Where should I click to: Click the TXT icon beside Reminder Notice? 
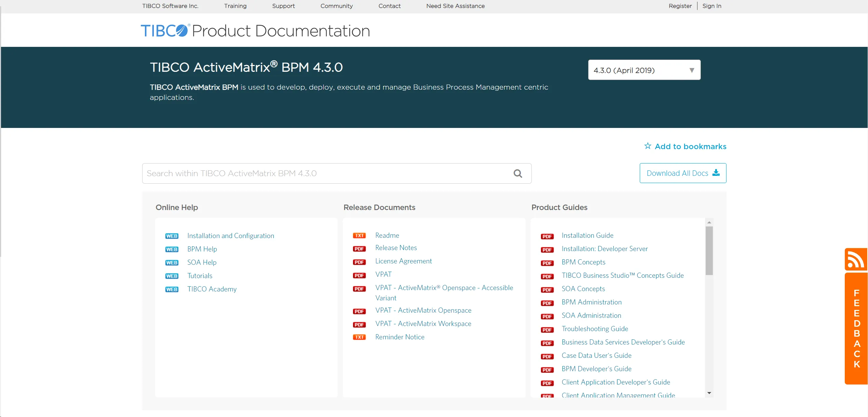[359, 337]
